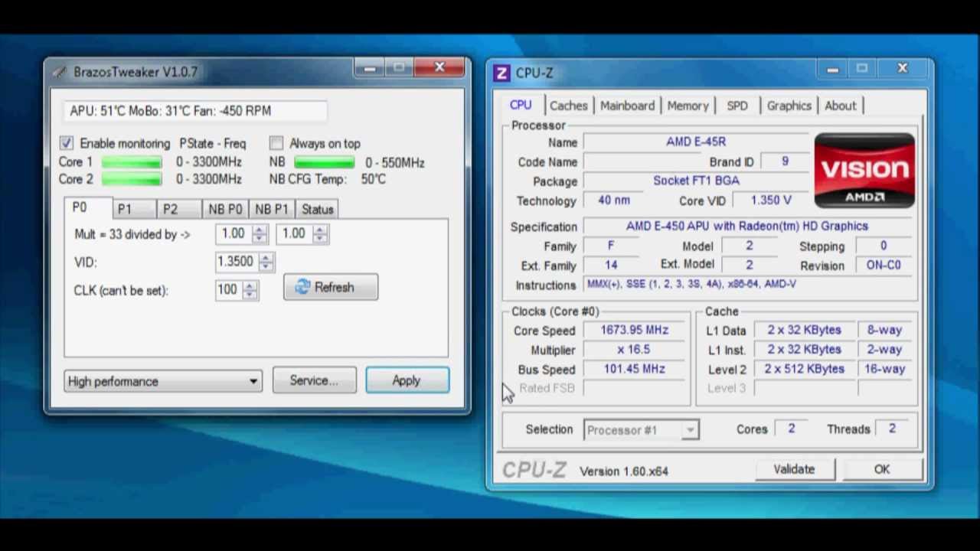This screenshot has width=980, height=551.
Task: Enable the Always on top checkbox
Action: (x=276, y=143)
